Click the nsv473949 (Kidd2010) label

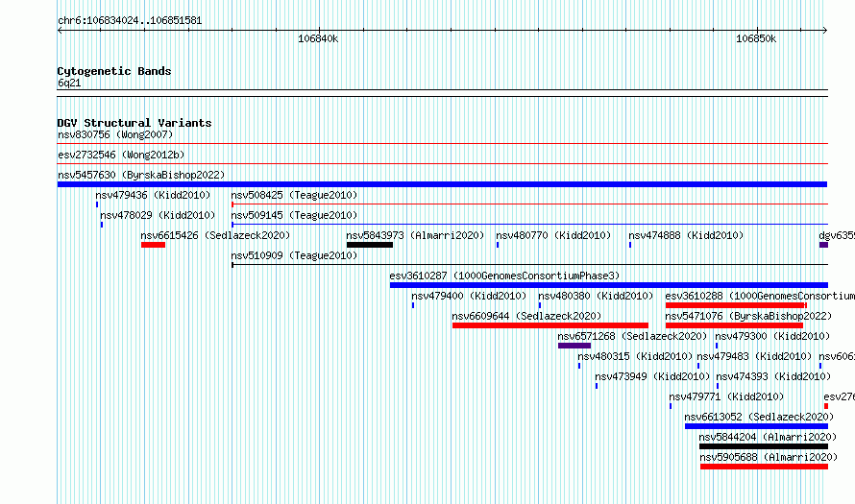coord(652,376)
